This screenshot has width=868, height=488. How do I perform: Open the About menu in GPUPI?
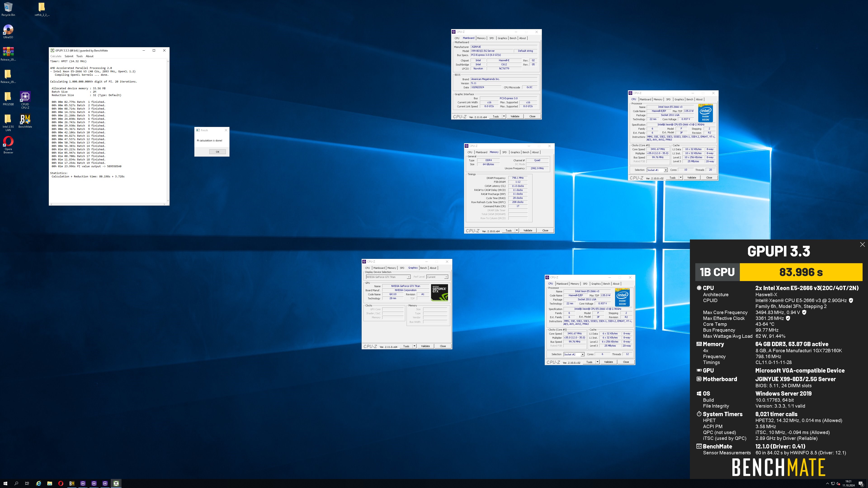pos(90,56)
